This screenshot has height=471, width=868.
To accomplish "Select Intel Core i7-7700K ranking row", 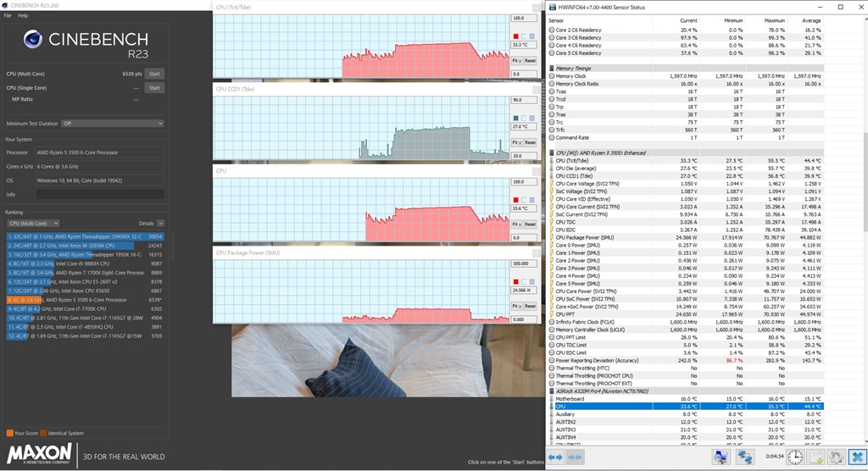I will [86, 309].
